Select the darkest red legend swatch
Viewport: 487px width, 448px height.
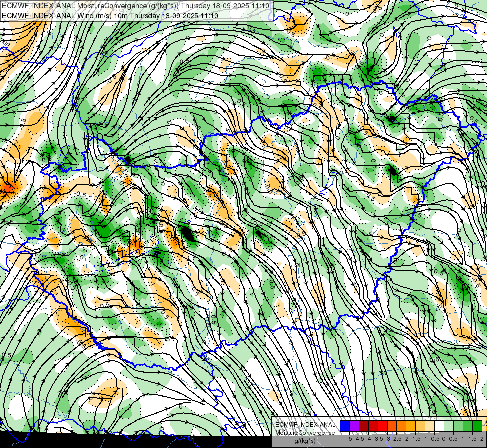click(364, 426)
